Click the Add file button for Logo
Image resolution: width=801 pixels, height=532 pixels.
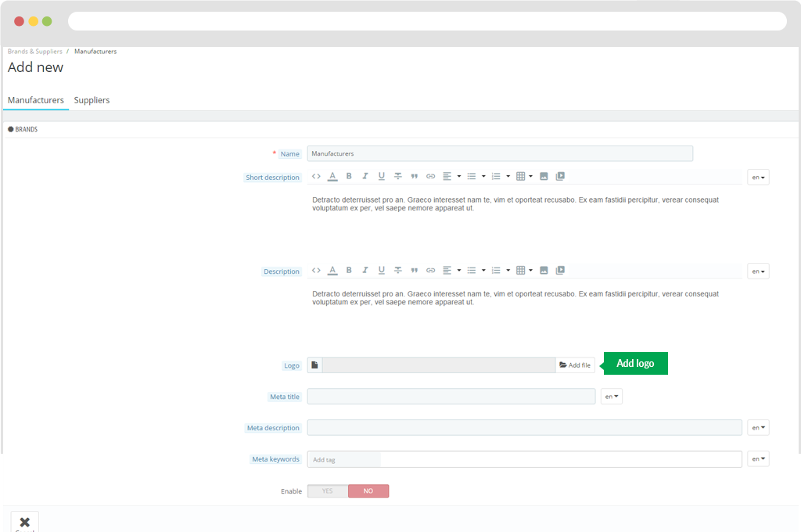tap(575, 365)
